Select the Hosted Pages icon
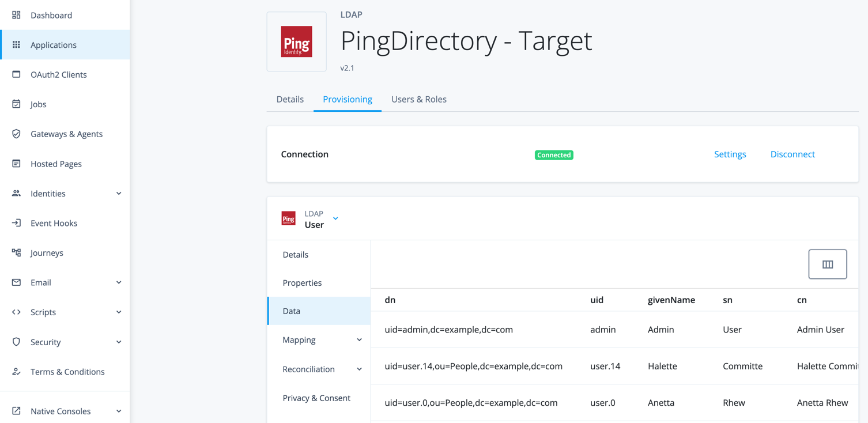Screen dimensions: 868x423 click(16, 164)
